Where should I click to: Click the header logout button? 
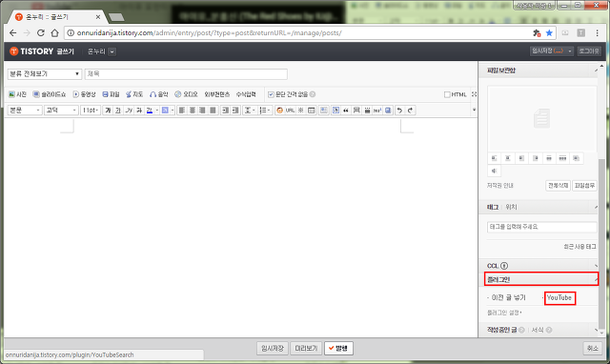click(x=589, y=51)
